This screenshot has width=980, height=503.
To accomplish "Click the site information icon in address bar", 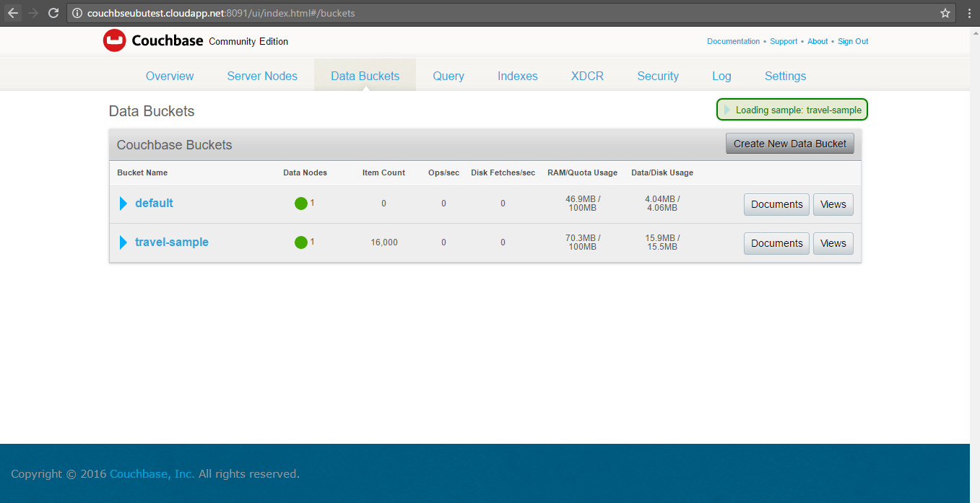I will point(76,12).
